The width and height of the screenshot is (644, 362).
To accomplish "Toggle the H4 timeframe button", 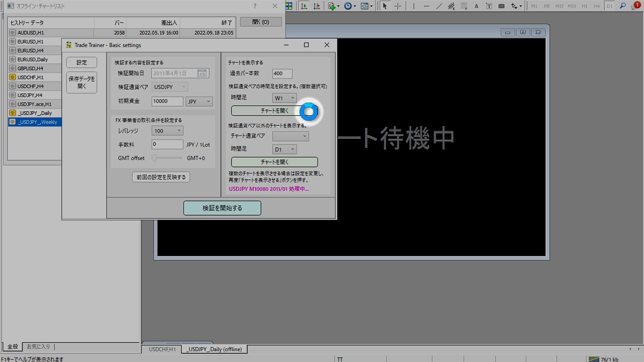I will coord(597,6).
